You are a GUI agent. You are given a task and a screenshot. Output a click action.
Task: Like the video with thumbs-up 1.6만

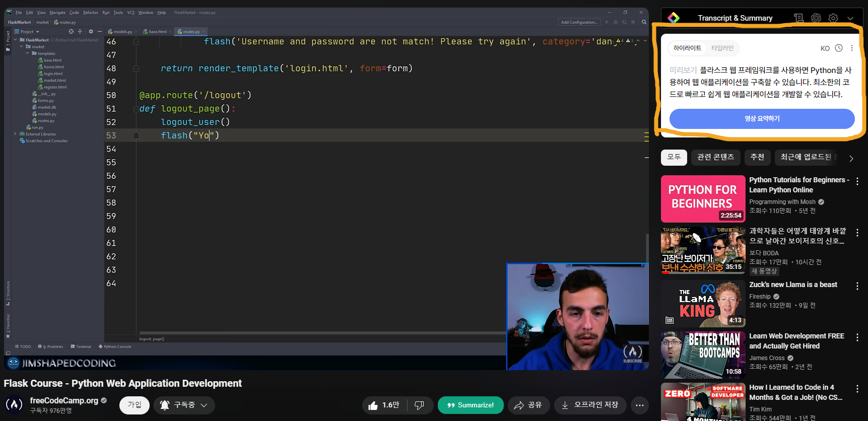click(384, 405)
